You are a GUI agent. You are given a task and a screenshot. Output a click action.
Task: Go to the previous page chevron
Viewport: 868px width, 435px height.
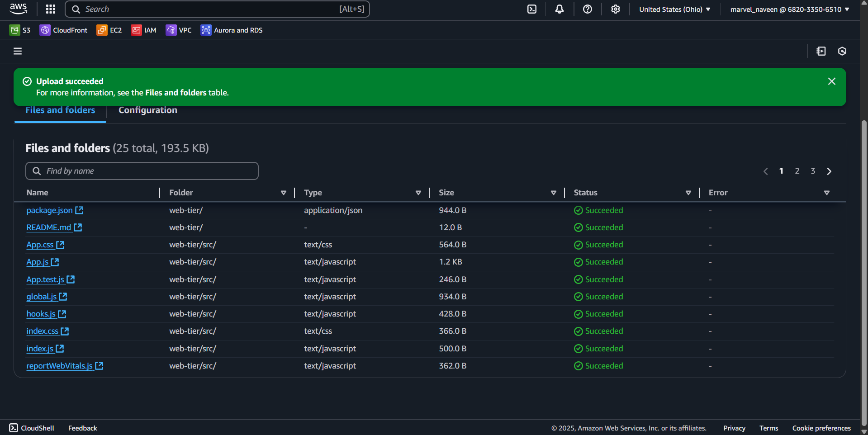[766, 171]
